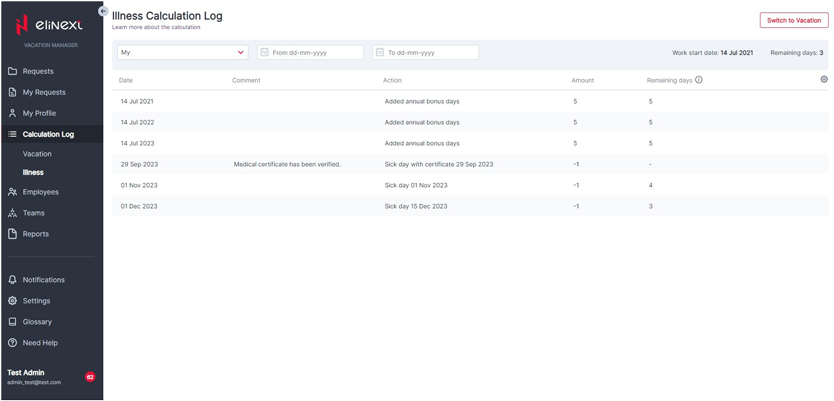Click the Remaining days info icon
Viewport: 834px width, 401px height.
click(x=699, y=80)
